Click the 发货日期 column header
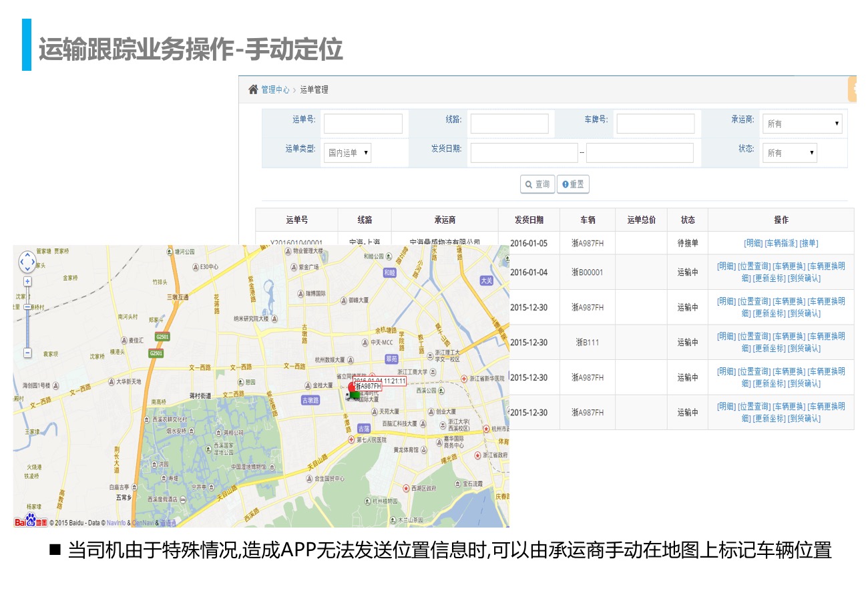The image size is (868, 601). [529, 220]
